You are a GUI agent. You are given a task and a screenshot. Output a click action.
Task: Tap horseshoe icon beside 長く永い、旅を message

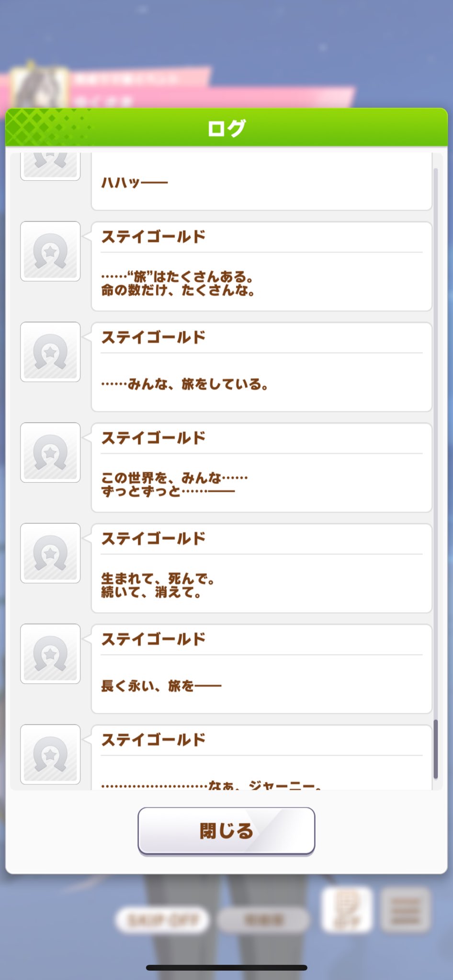tap(50, 654)
